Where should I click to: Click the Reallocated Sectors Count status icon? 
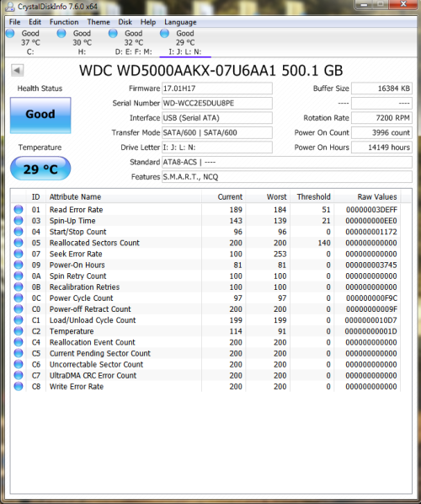coord(19,243)
